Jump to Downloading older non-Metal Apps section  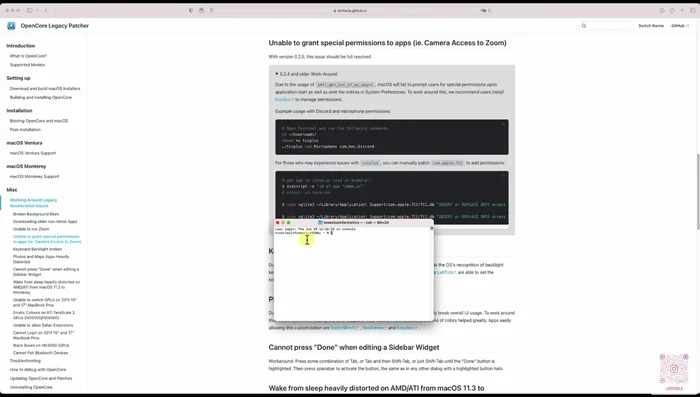point(45,221)
